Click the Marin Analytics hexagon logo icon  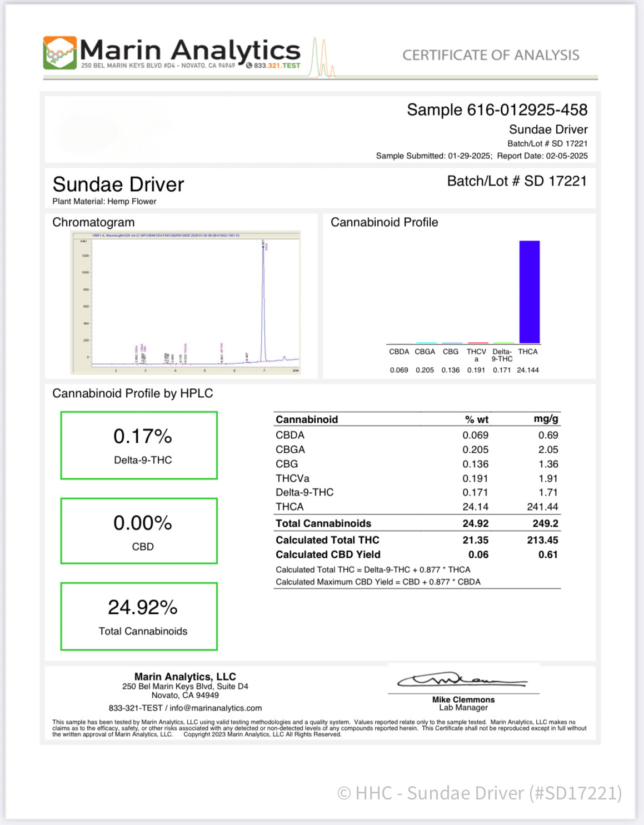[60, 53]
